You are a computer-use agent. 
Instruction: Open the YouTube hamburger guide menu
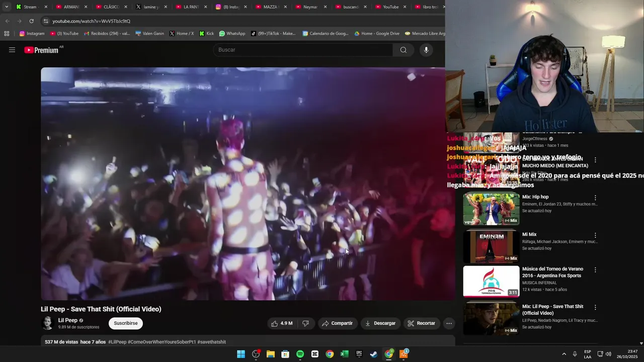point(12,50)
